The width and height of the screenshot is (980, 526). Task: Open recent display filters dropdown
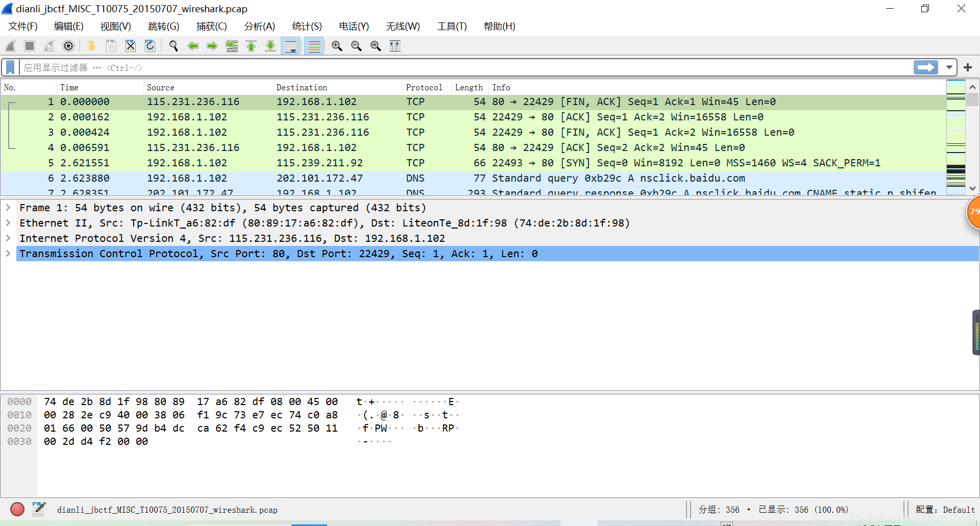pyautogui.click(x=949, y=67)
